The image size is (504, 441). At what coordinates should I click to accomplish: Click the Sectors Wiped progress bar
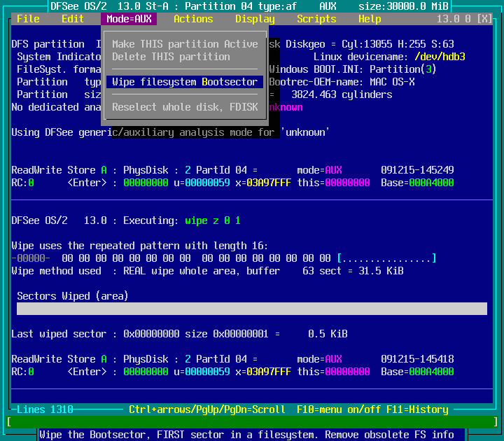point(252,309)
